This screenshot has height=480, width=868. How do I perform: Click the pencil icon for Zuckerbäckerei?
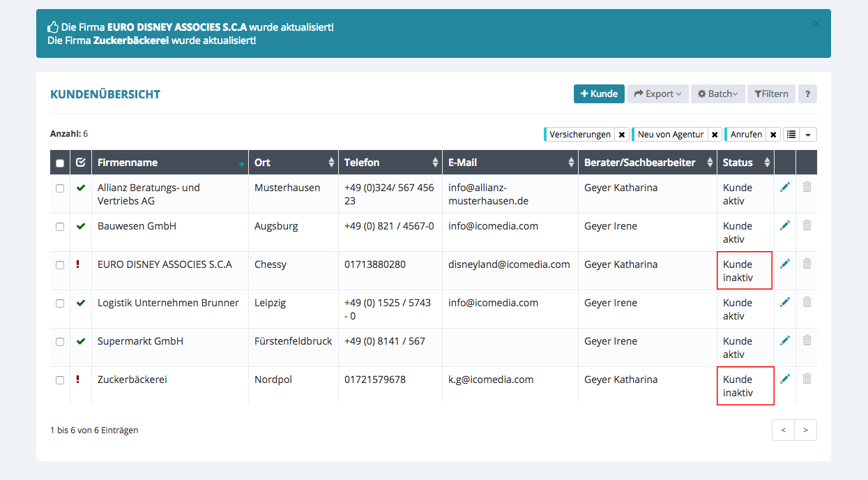point(785,379)
